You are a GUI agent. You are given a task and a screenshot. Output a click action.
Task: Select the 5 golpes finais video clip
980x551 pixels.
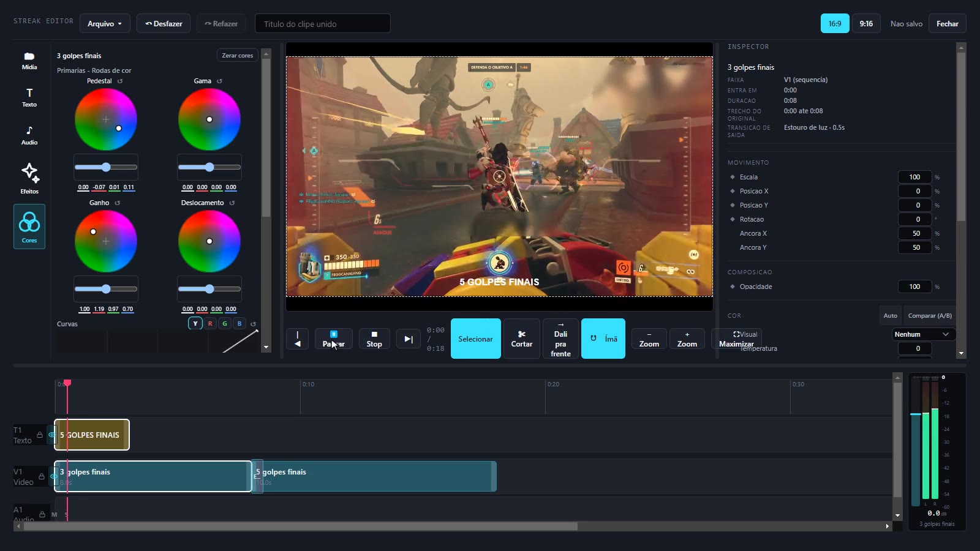pos(374,476)
